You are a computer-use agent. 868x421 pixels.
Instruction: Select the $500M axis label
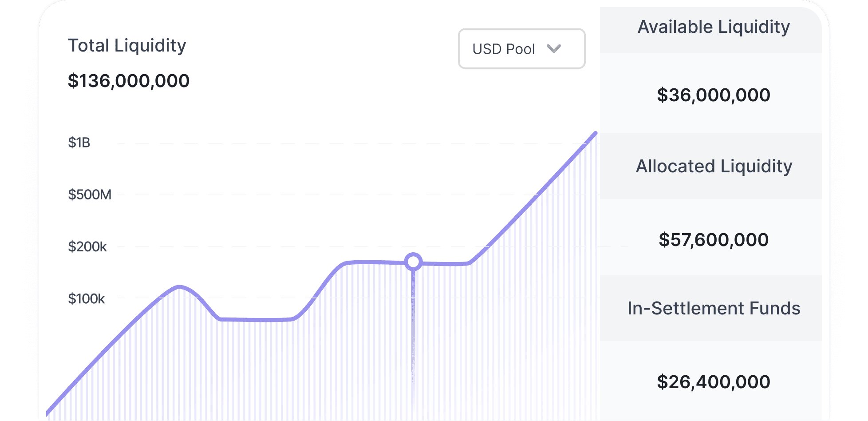pos(90,194)
